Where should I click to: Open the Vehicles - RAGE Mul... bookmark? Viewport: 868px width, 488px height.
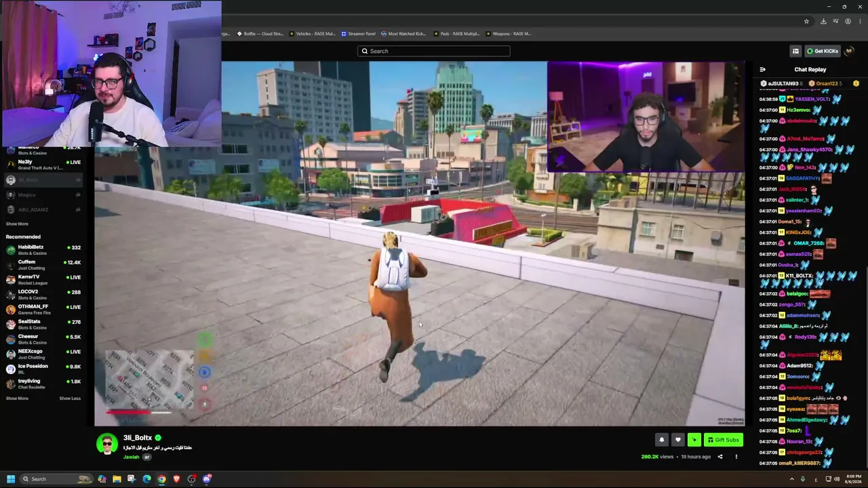pyautogui.click(x=312, y=34)
